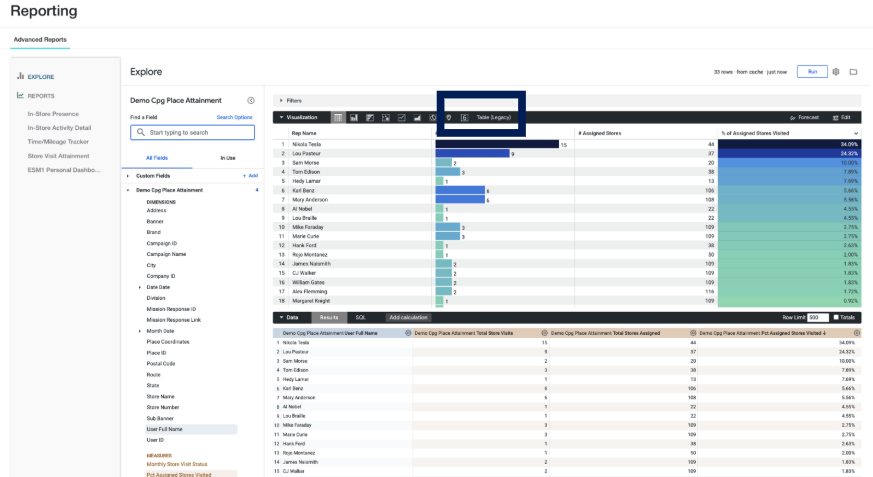Open the In-Store Presence report
Viewport: 873px width, 477px height.
point(53,114)
